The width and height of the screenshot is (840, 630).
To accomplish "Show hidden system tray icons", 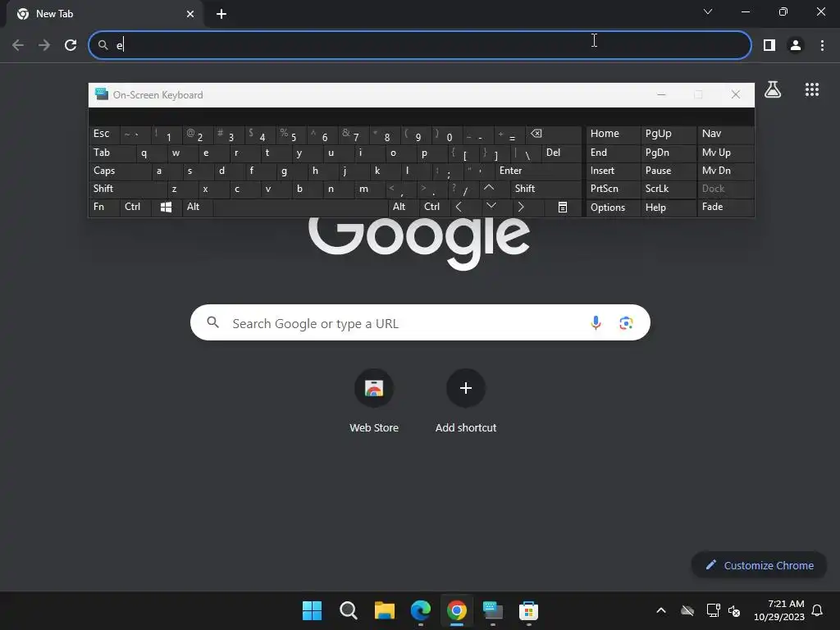I will pyautogui.click(x=661, y=610).
